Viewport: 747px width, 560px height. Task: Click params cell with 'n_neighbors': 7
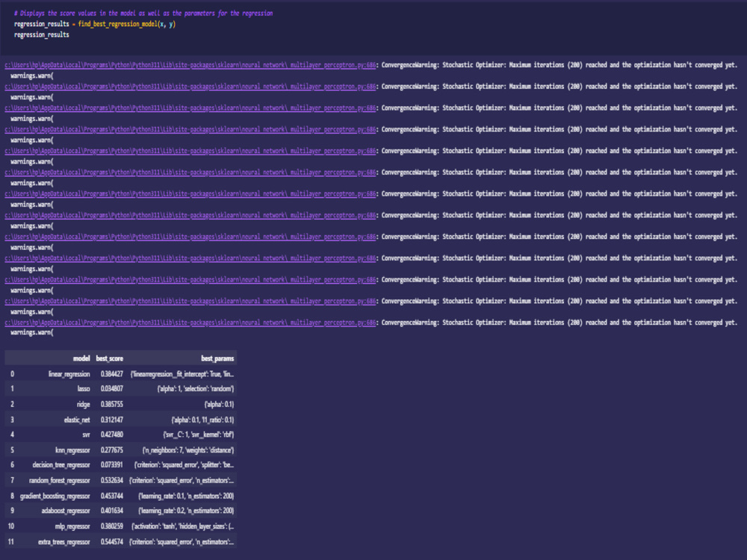point(188,450)
